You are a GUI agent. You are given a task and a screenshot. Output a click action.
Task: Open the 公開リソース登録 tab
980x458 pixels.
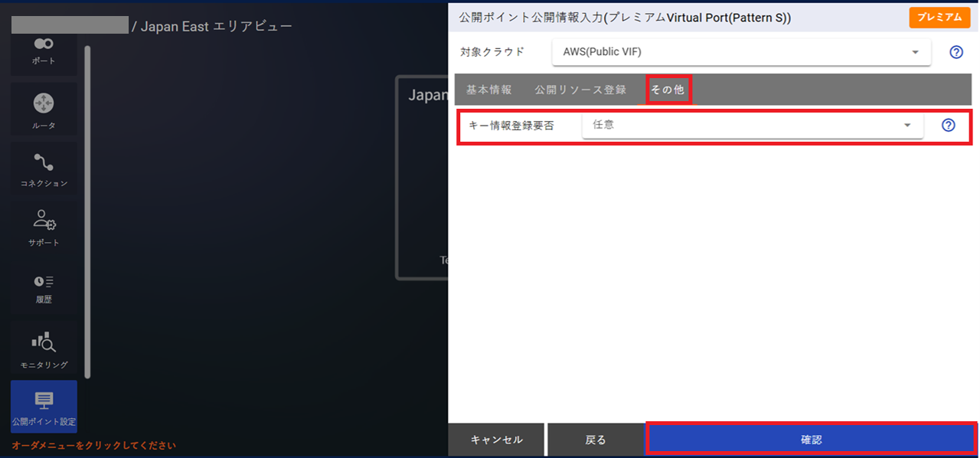point(580,90)
